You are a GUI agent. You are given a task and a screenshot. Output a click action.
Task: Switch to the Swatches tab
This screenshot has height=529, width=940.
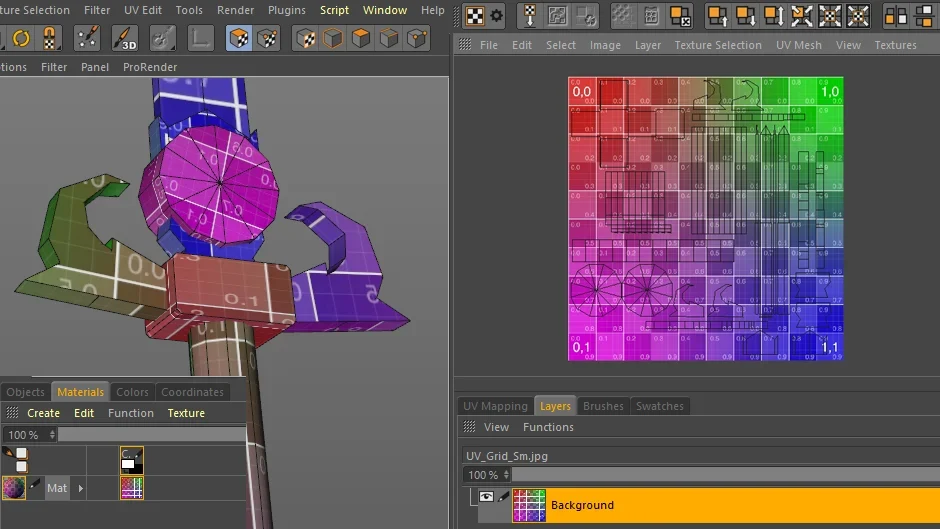659,406
